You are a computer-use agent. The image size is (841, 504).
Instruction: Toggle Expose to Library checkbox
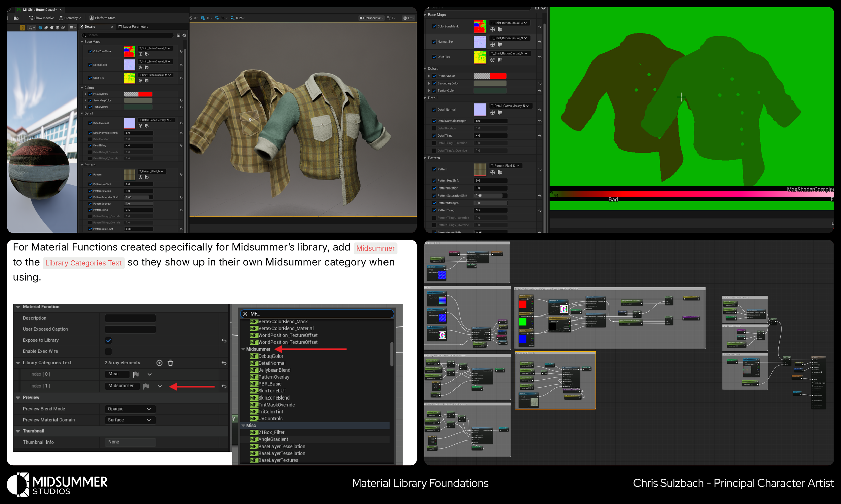[108, 340]
